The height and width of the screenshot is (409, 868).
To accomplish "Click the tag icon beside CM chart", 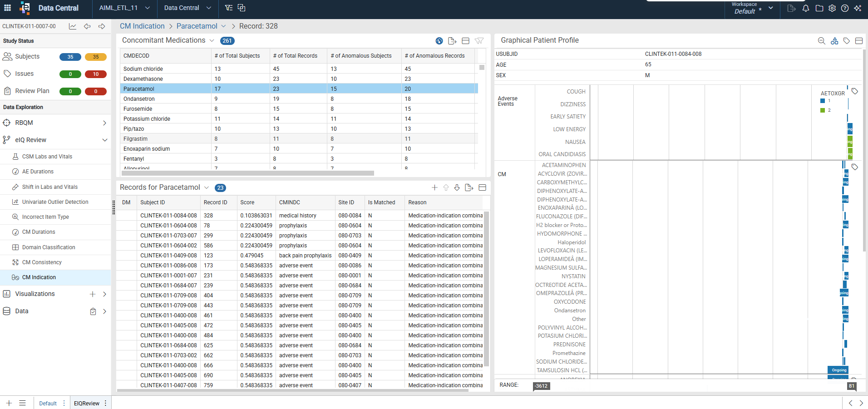I will (855, 167).
